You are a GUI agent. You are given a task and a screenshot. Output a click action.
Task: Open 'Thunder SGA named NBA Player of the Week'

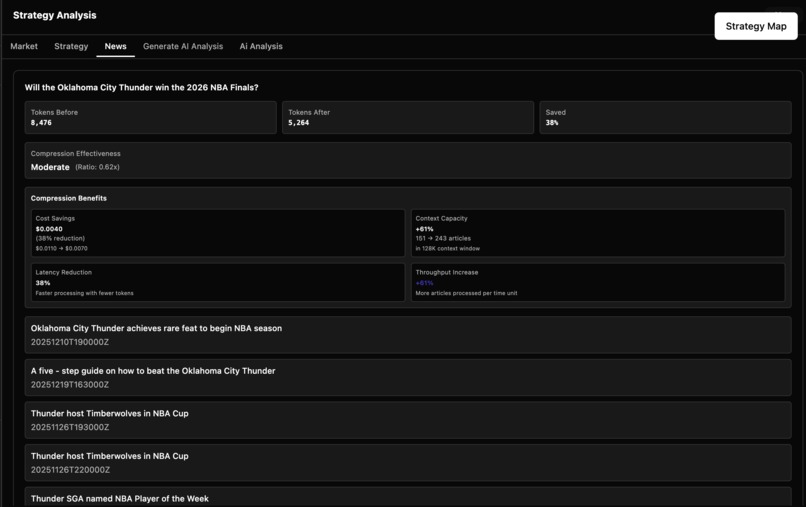(x=408, y=497)
